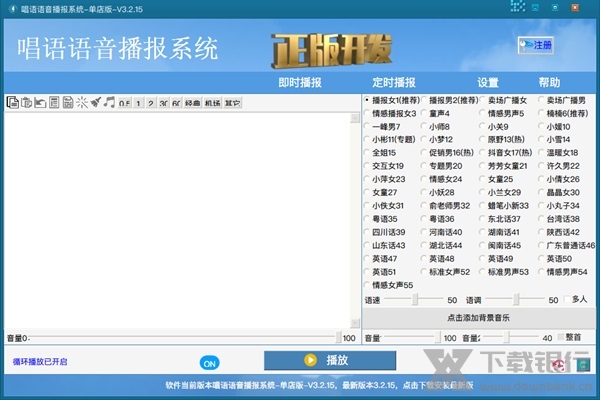The width and height of the screenshot is (600, 400).
Task: Choose the 台湾话38 voice
Action: (x=559, y=219)
